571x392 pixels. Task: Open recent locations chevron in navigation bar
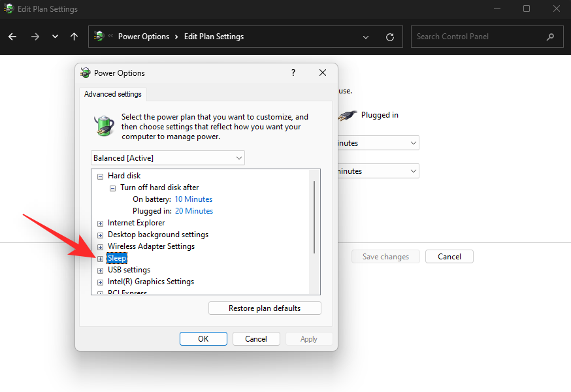55,37
